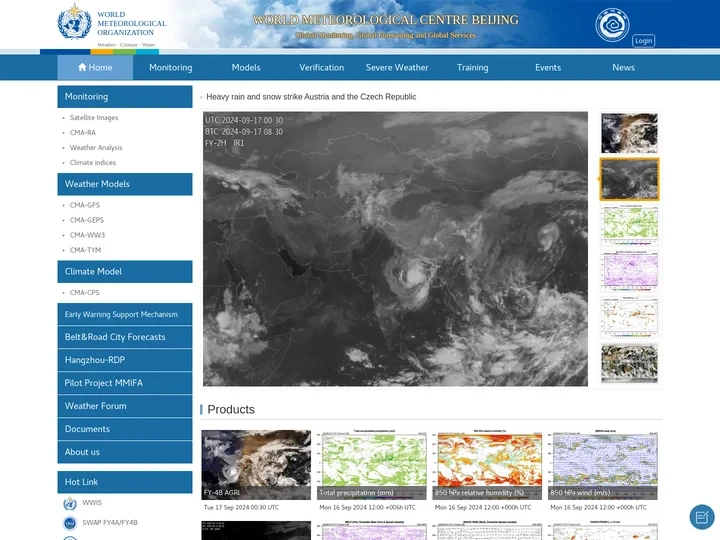Screen dimensions: 720x540
Task: Open the News menu item
Action: [623, 68]
